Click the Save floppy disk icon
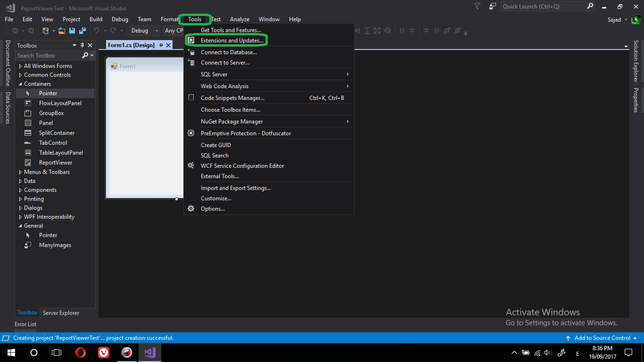 72,31
